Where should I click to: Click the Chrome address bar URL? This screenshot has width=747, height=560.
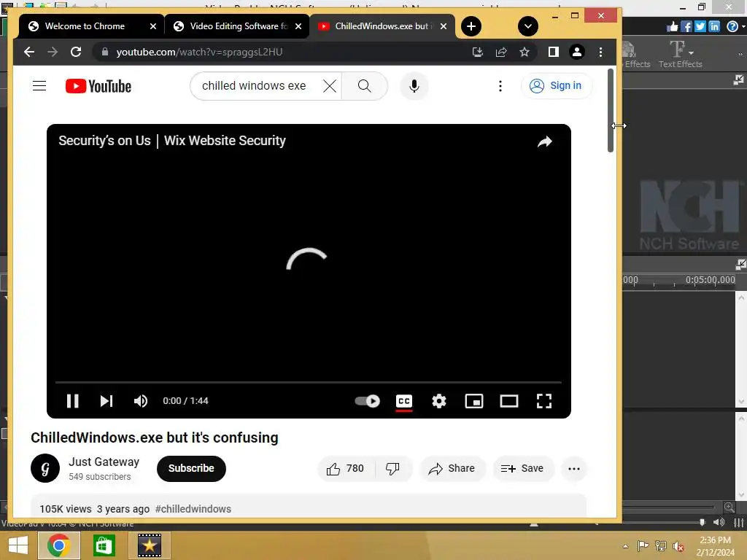click(199, 52)
